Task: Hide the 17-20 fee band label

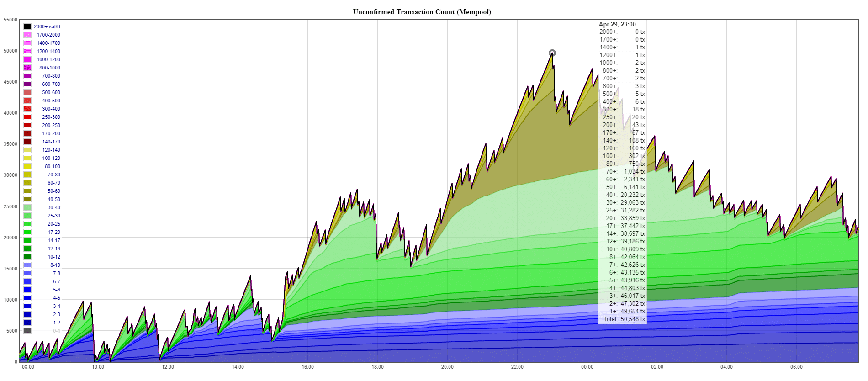Action: [54, 232]
